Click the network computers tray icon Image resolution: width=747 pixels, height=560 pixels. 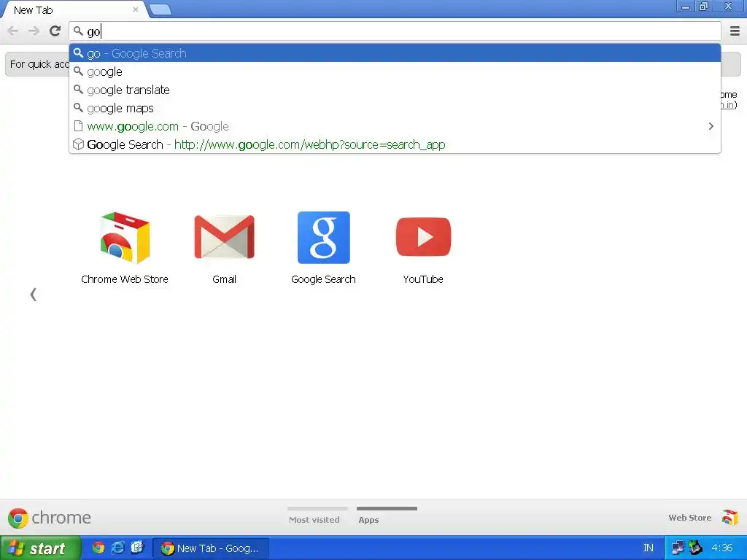(677, 548)
